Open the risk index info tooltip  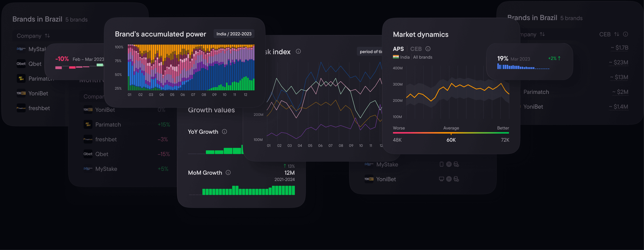(x=298, y=51)
